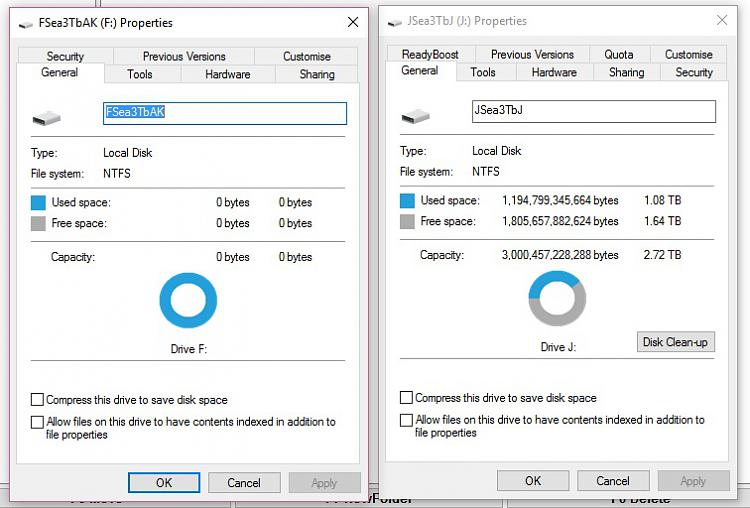750x508 pixels.
Task: Click the large drive icon beside FSea3TbAK name
Action: click(x=46, y=118)
